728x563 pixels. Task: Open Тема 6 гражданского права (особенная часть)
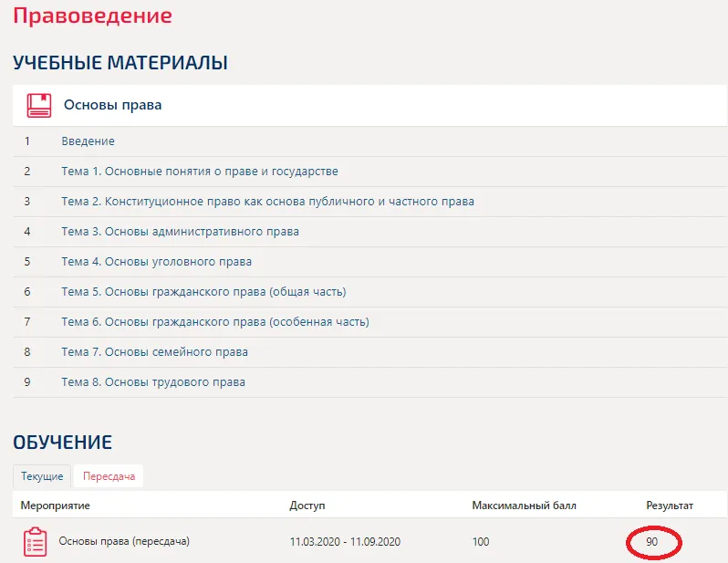215,322
